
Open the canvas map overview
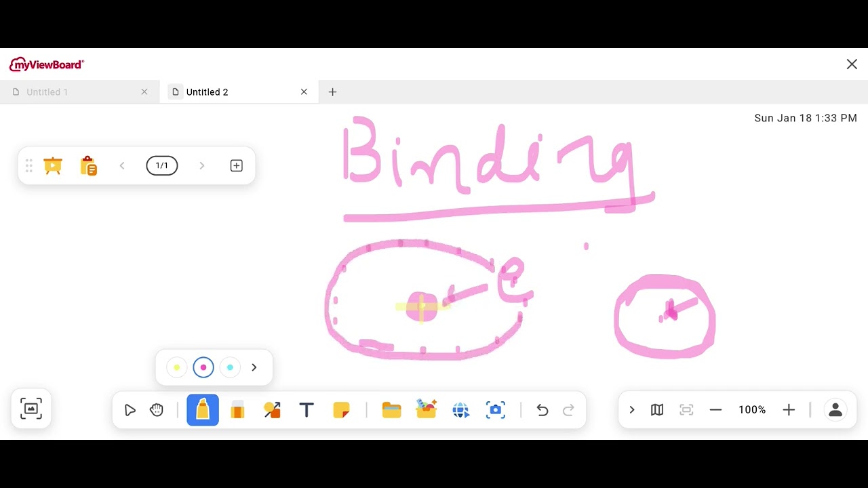click(657, 410)
